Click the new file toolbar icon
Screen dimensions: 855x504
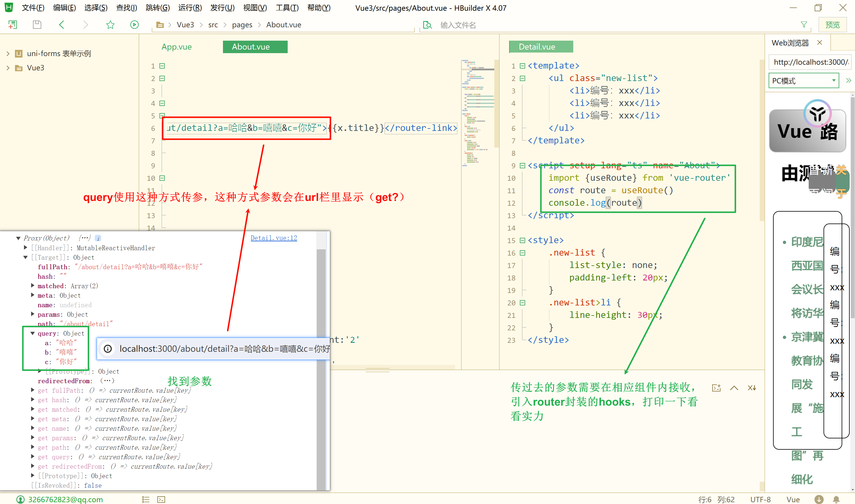12,24
